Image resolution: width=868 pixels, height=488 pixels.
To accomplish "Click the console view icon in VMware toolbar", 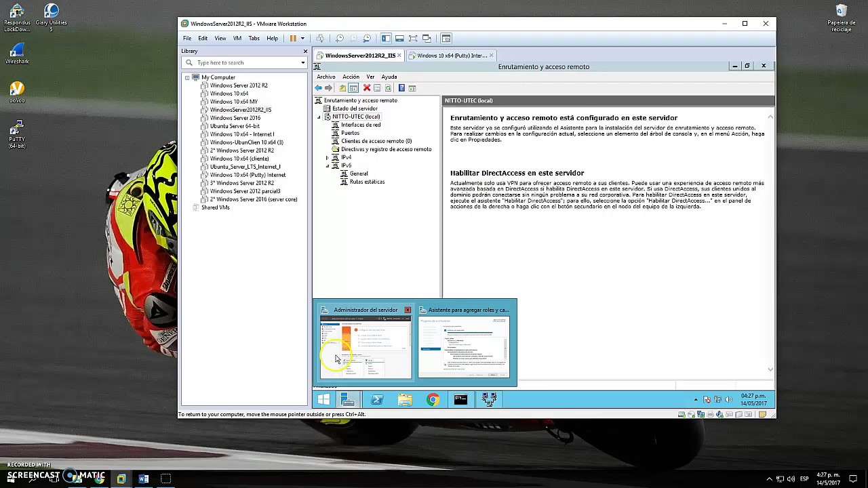I will pyautogui.click(x=446, y=39).
